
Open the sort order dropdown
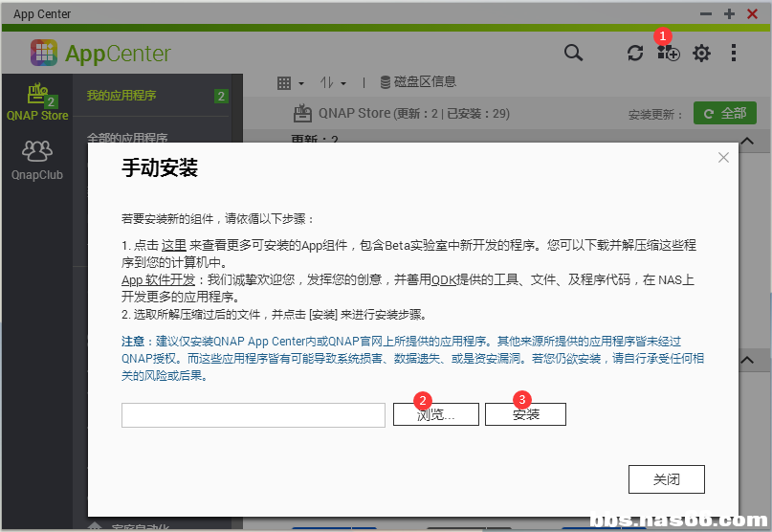[x=333, y=82]
